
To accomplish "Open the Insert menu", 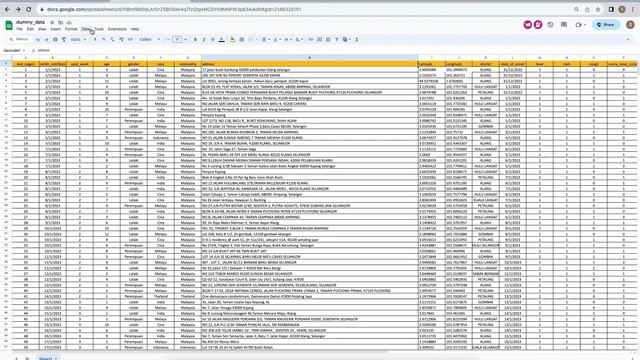I will point(56,29).
